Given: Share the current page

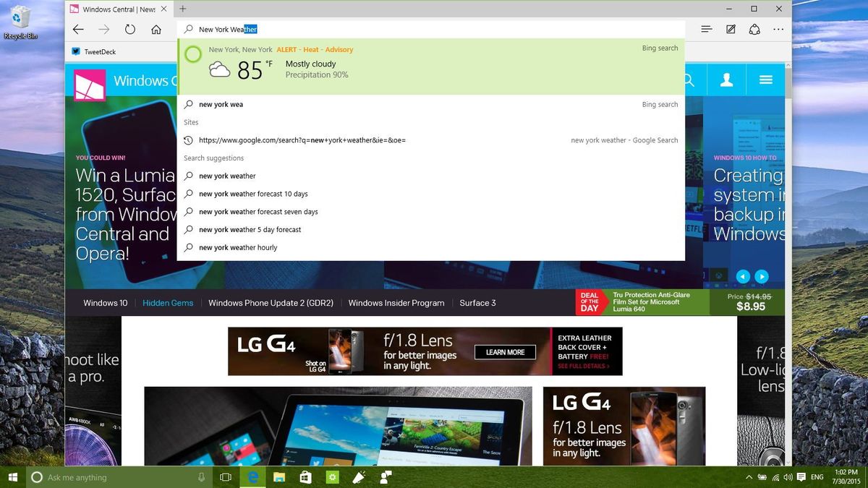Looking at the screenshot, I should pos(754,29).
